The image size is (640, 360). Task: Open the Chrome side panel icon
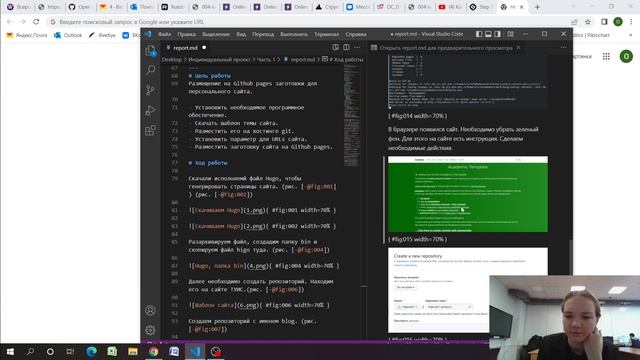[x=604, y=22]
